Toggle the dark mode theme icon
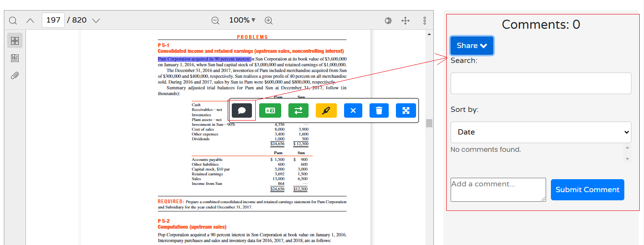Image resolution: width=644 pixels, height=245 pixels. pyautogui.click(x=388, y=20)
